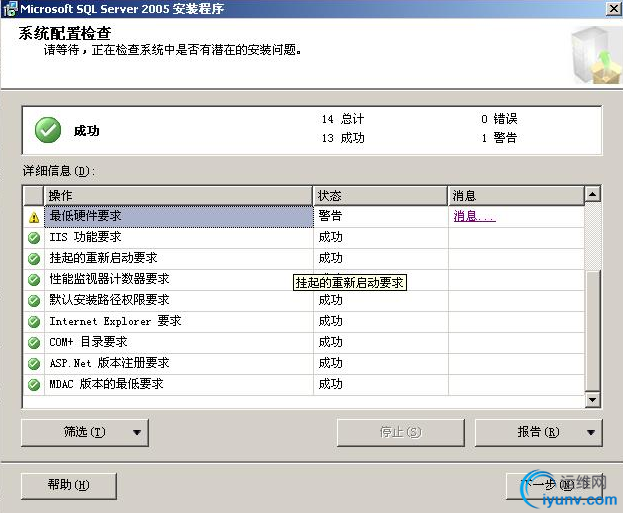
Task: Select the MDAC 版本的最低要求 row
Action: pos(304,385)
